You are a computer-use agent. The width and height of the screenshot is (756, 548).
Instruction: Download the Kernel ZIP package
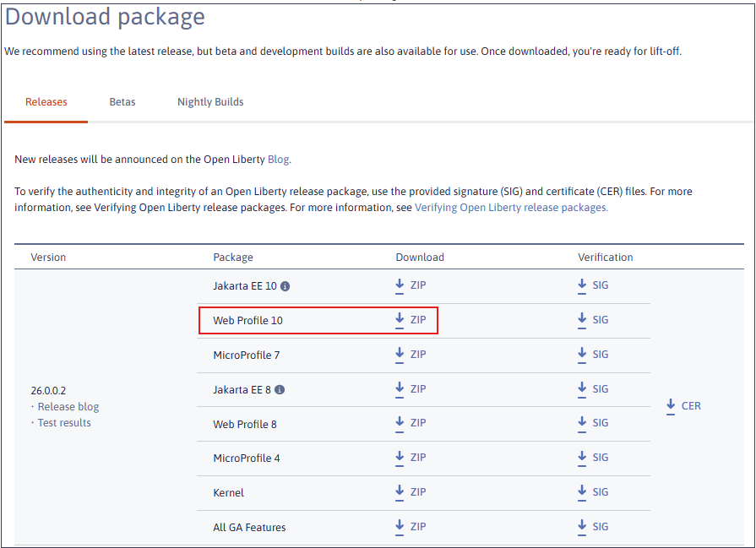click(411, 492)
